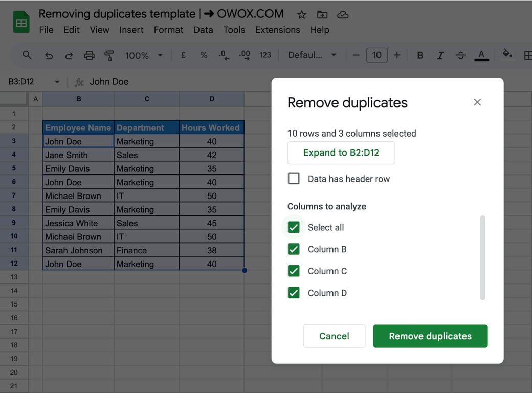Expand the name box range dropdown

[57, 82]
